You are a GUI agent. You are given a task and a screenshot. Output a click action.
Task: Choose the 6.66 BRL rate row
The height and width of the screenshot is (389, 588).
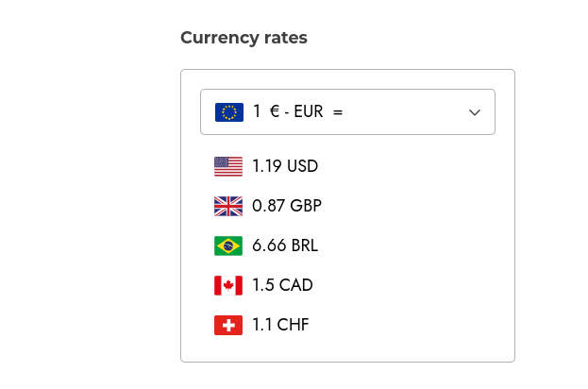click(285, 245)
